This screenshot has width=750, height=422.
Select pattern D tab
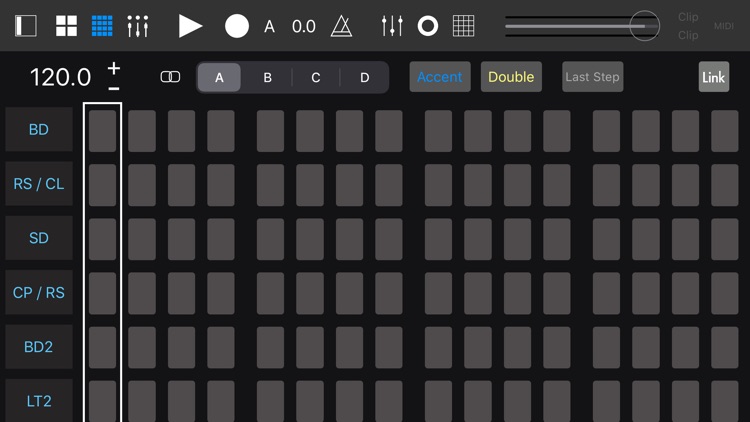click(x=364, y=77)
